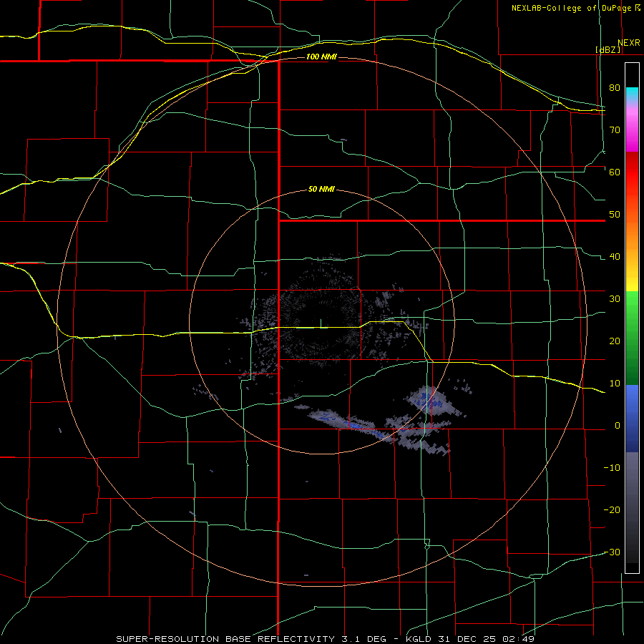Click the 80 value on the dBZ scale

tap(615, 88)
